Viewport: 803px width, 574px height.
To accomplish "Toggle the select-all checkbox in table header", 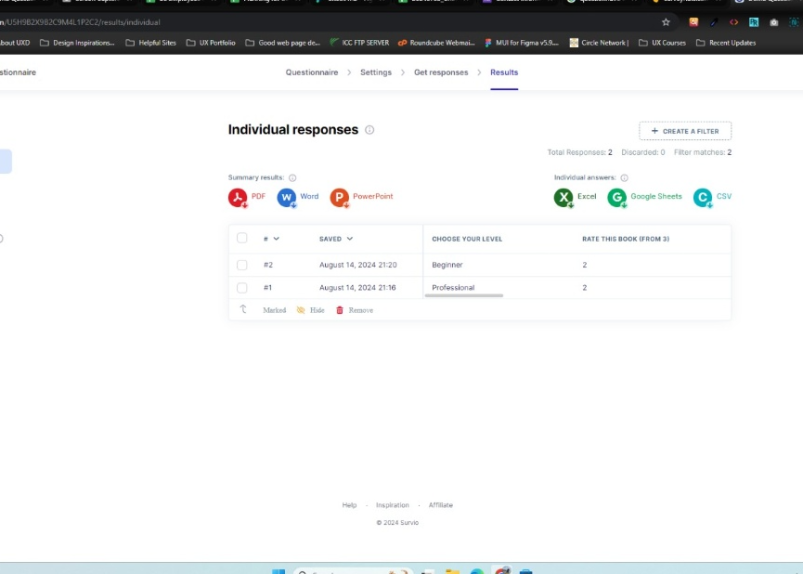I will [x=242, y=238].
